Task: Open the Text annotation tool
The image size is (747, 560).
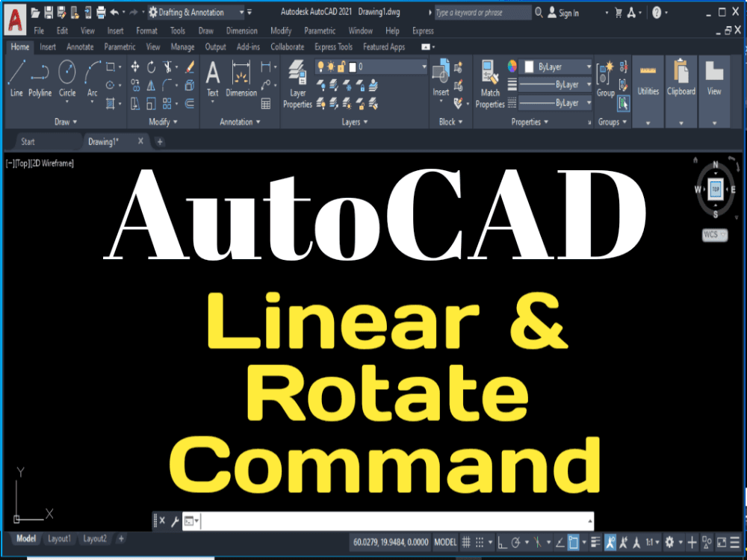Action: [x=212, y=78]
